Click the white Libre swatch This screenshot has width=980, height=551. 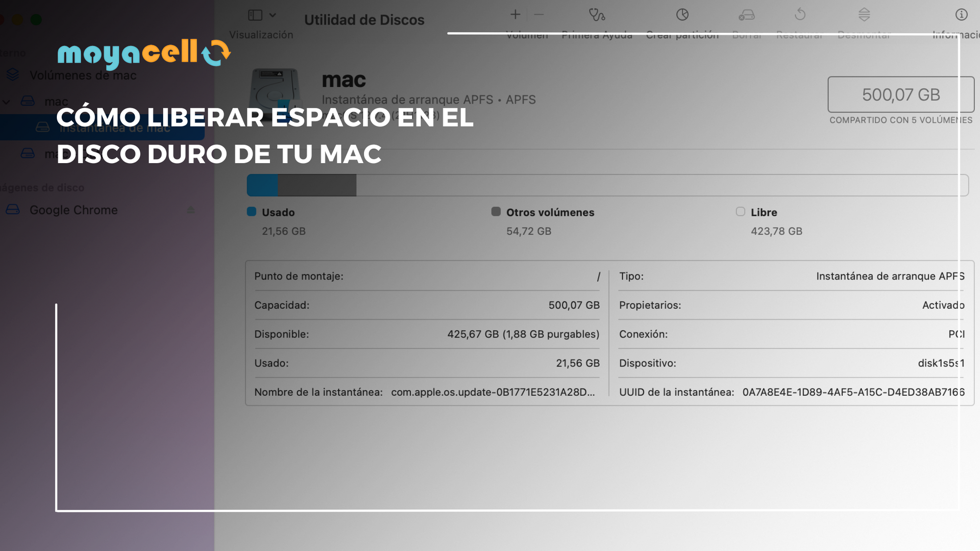[x=740, y=212]
